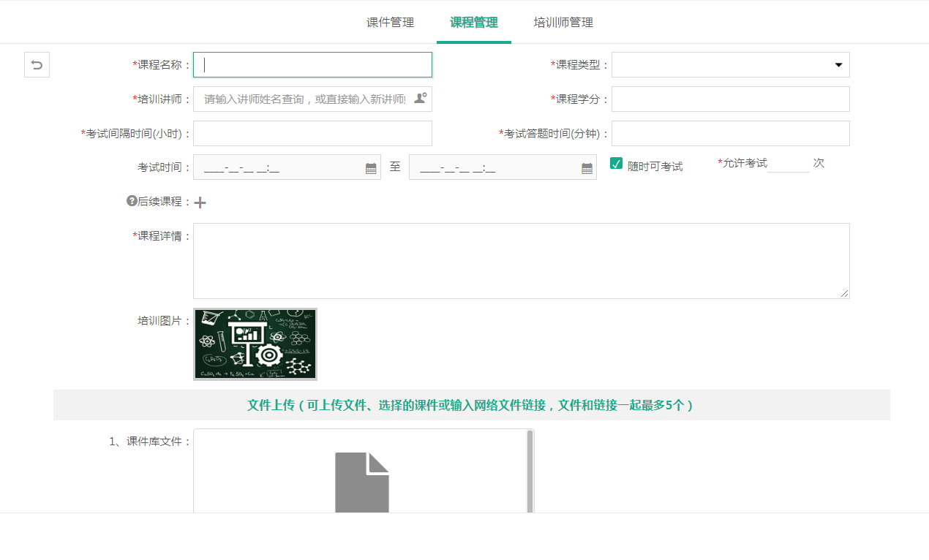Image resolution: width=929 pixels, height=560 pixels.
Task: Click the 考试时间 label
Action: coord(164,167)
